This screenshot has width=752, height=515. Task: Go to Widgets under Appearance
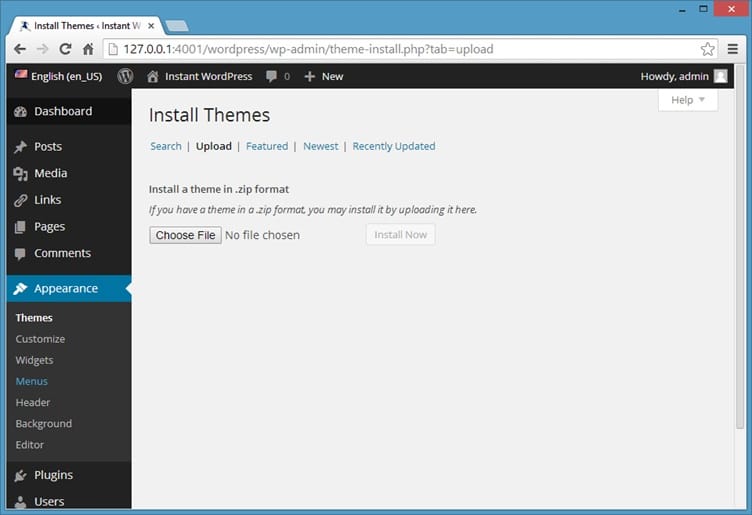point(34,360)
